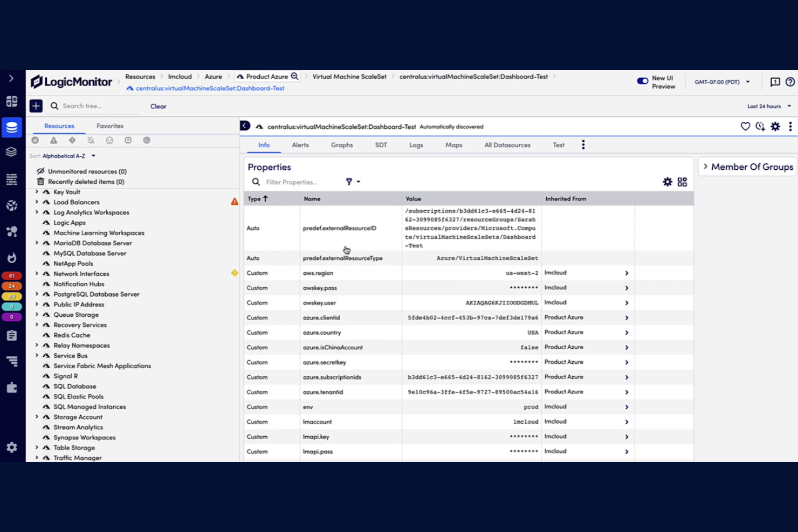The image size is (798, 532).
Task: Open the Graphs tab for Dashboard-Test
Action: point(341,144)
